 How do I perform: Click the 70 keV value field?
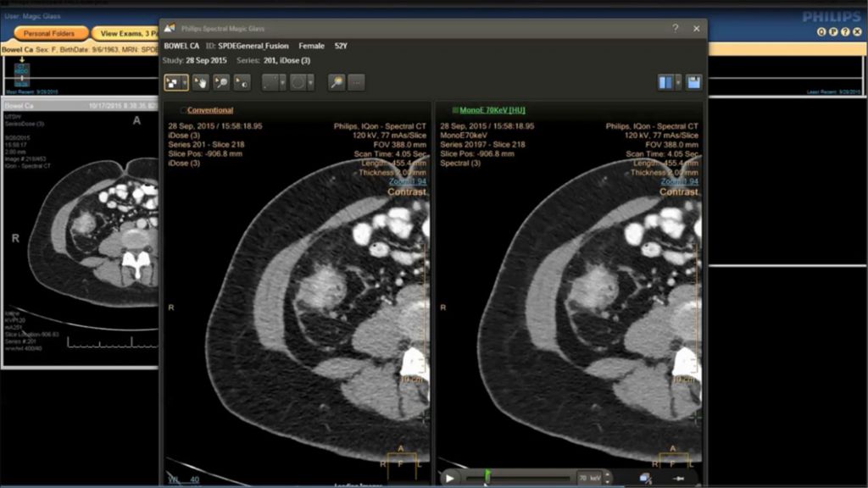point(590,478)
